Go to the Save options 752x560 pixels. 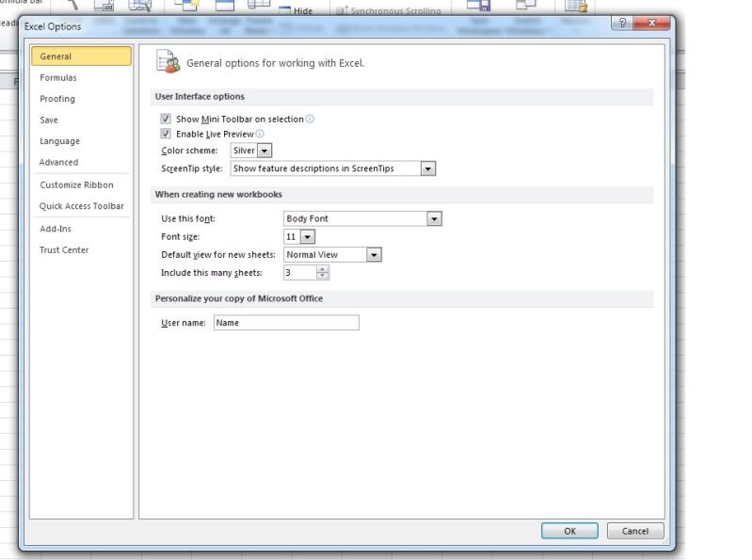[48, 120]
